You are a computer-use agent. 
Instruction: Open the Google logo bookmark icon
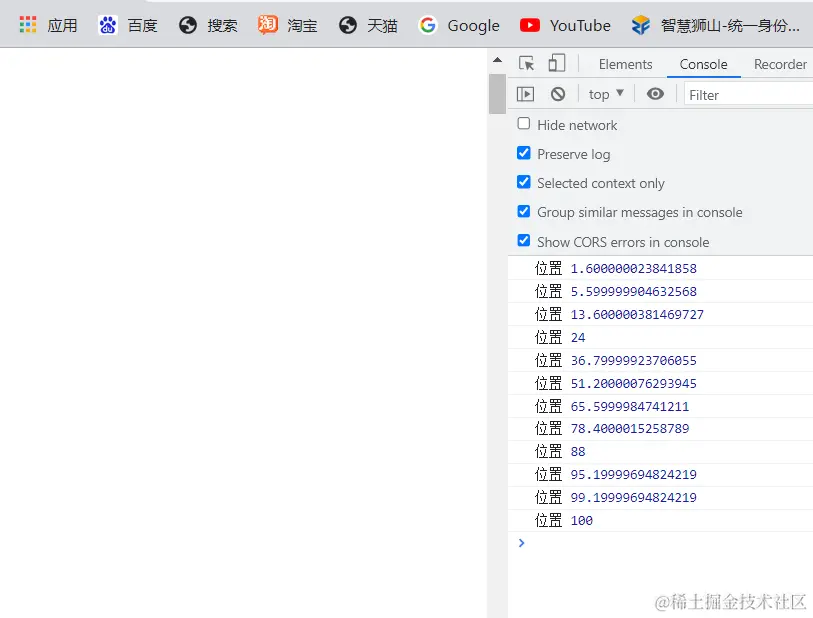click(x=428, y=25)
